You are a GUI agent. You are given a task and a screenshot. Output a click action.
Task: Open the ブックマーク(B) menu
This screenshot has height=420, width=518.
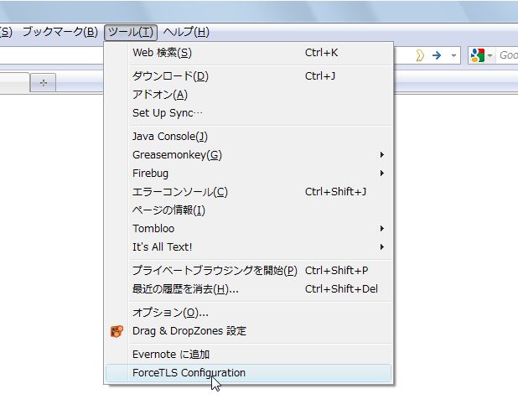60,32
